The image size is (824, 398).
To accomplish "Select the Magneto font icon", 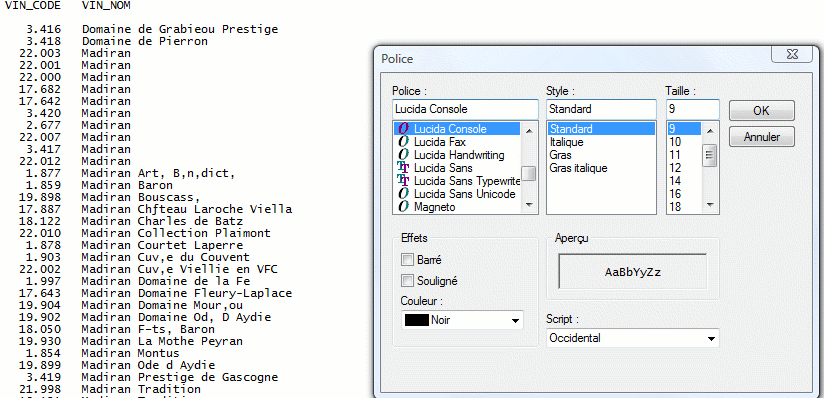I will tap(404, 207).
